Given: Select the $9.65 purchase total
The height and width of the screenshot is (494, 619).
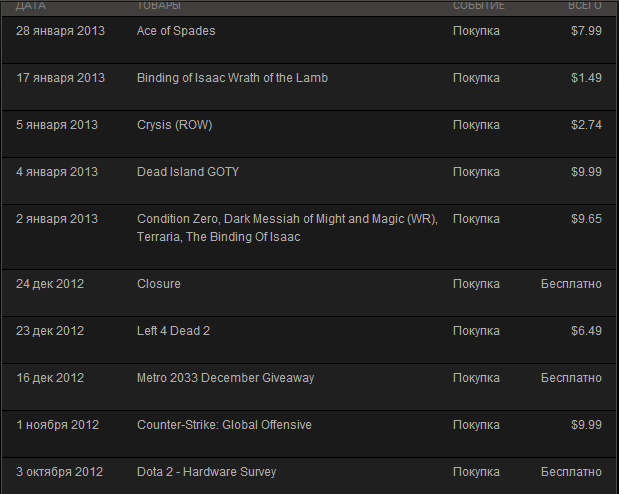Looking at the screenshot, I should [x=586, y=219].
